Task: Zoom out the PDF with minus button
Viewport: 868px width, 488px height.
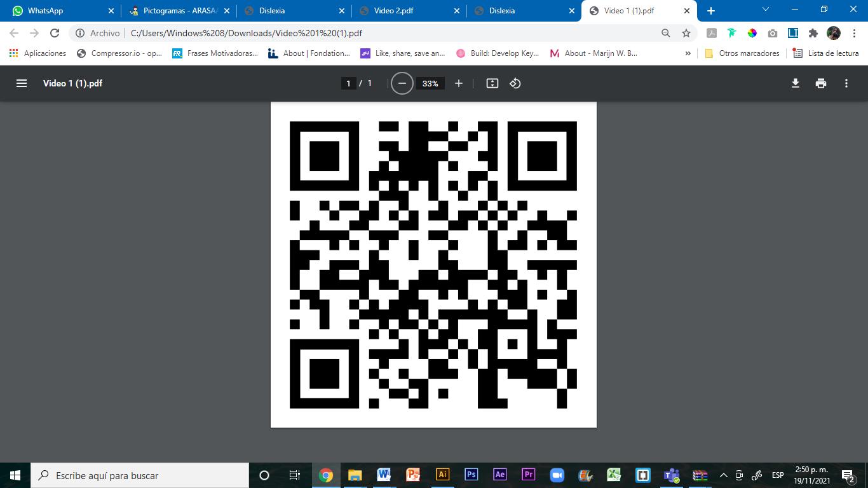Action: pos(402,83)
